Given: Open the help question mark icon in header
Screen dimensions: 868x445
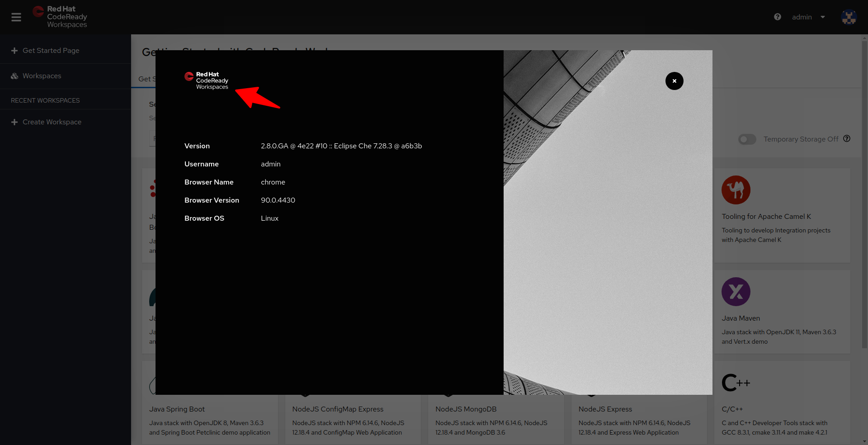Looking at the screenshot, I should pyautogui.click(x=778, y=17).
